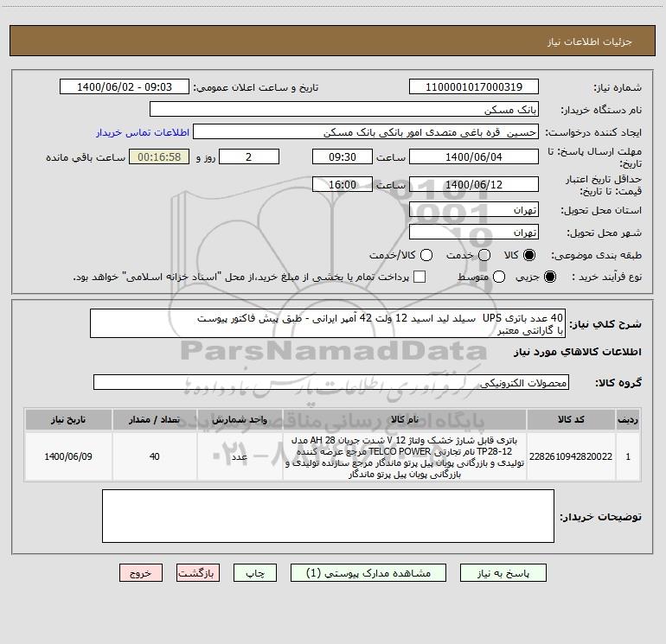Open اطلاعات تماس خریدار link
The height and width of the screenshot is (644, 666).
[x=143, y=132]
